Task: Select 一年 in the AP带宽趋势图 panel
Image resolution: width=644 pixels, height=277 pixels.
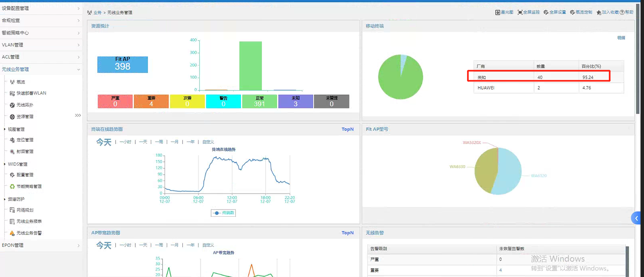Action: pos(191,245)
